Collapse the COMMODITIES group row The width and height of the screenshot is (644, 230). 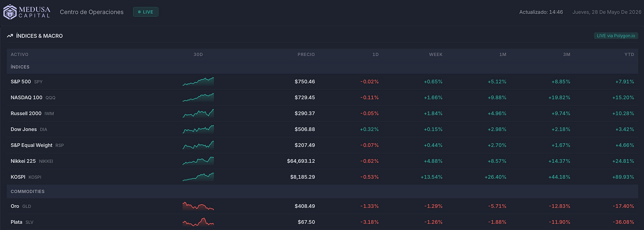(322, 192)
